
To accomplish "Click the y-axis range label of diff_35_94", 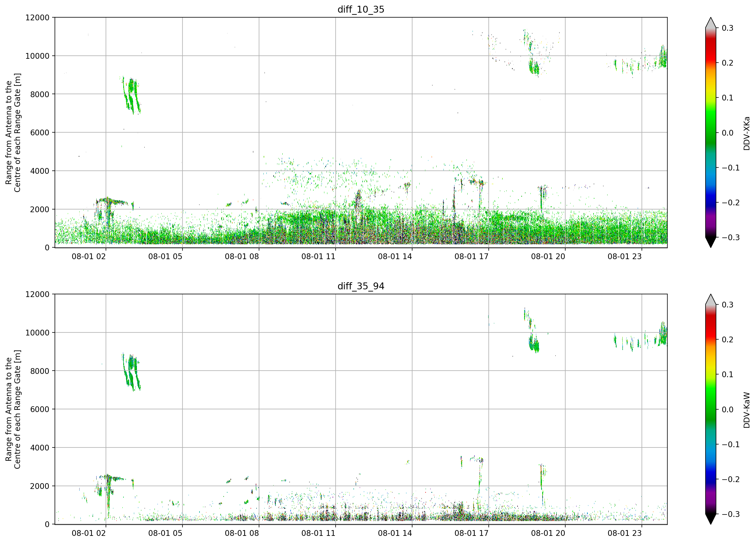I will tap(13, 409).
